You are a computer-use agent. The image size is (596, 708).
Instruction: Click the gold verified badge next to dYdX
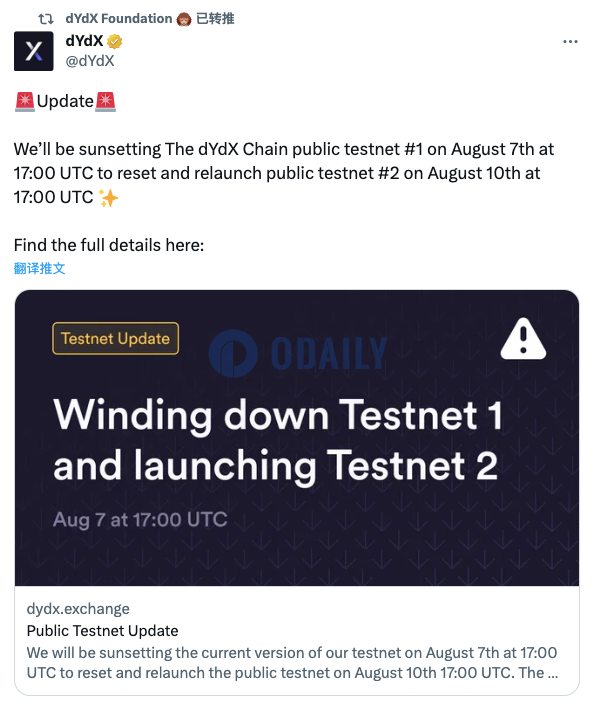(x=115, y=42)
